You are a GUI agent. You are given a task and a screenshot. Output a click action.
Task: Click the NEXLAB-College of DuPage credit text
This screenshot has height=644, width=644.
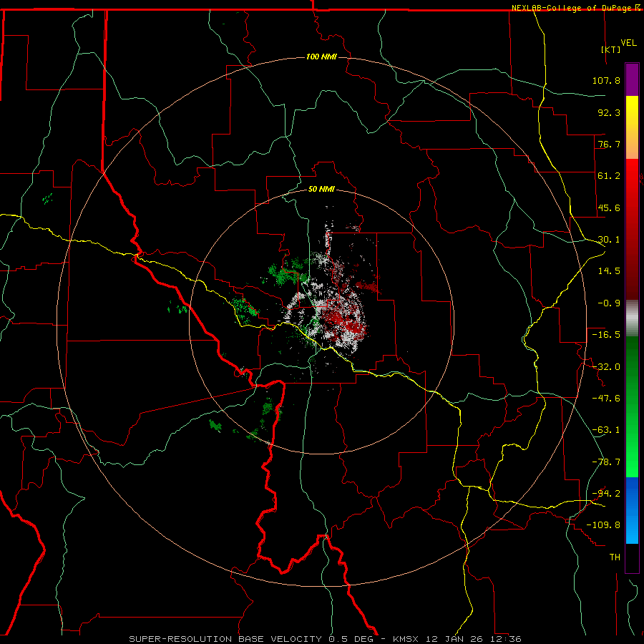pos(572,8)
